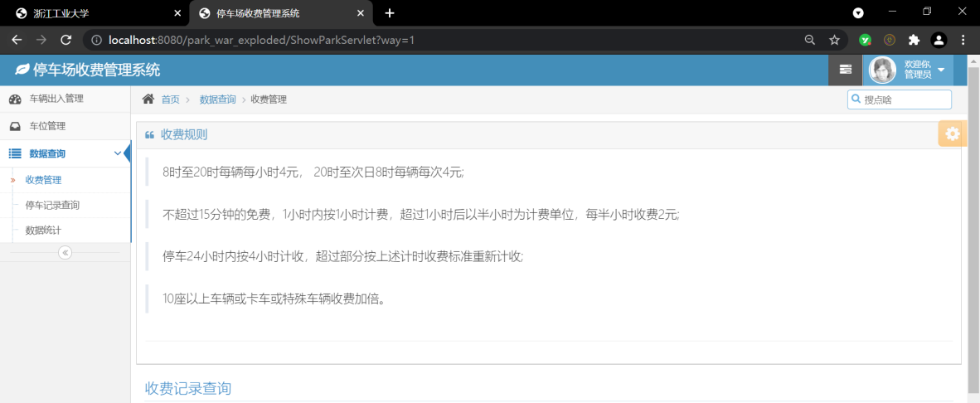Go forward in browser history

click(41, 40)
